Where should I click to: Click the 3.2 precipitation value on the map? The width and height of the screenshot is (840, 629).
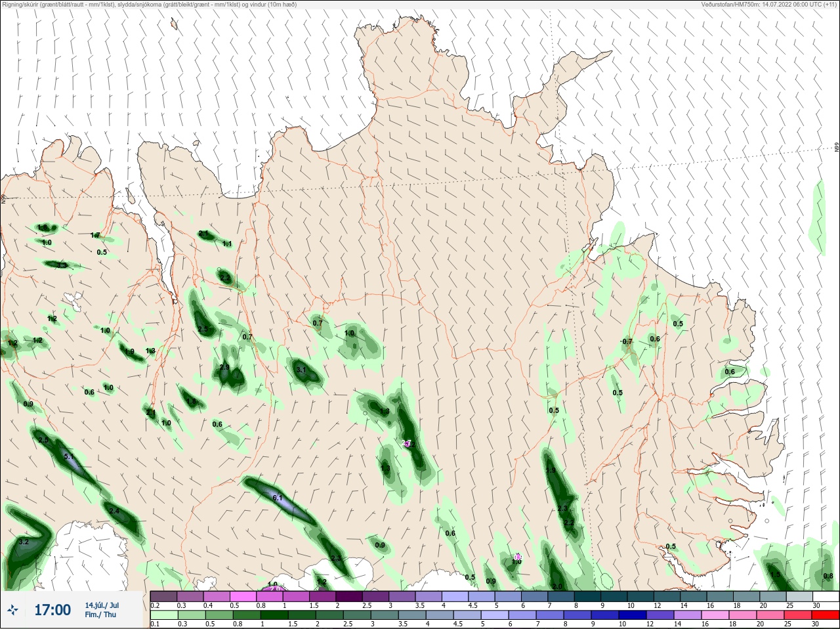tap(24, 542)
